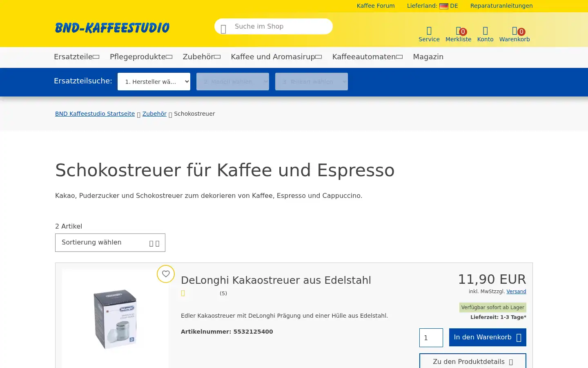Click the star rating of DeLonghi Kakaostreuer
588x368 pixels.
point(199,293)
